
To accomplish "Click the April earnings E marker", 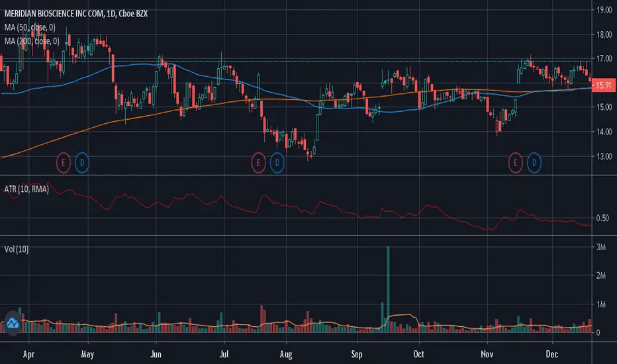I will (63, 163).
